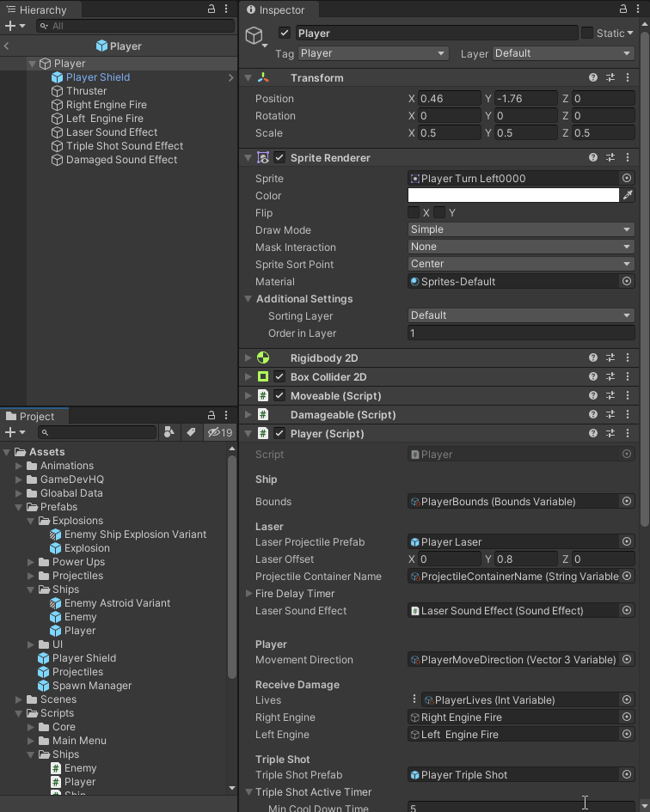Toggle the Static checkbox

click(586, 33)
